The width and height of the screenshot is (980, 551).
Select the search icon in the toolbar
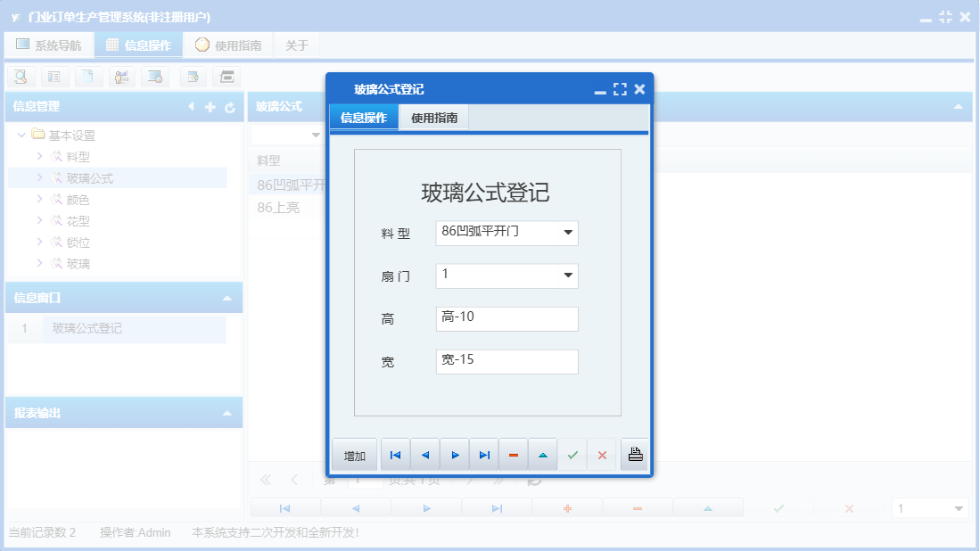20,77
